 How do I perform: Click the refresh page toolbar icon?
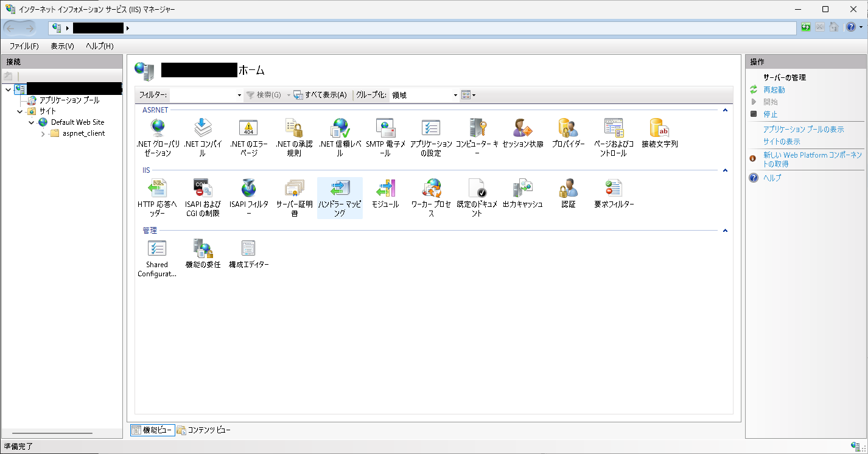tap(806, 27)
